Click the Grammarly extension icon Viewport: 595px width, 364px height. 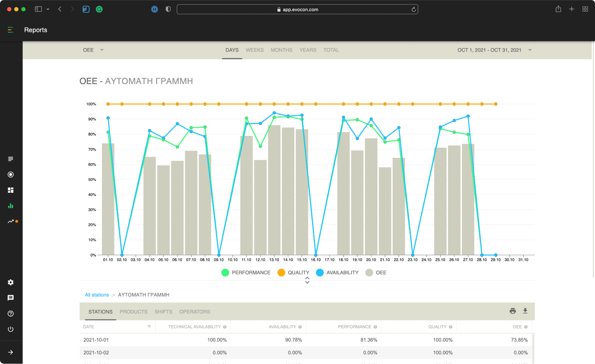tap(99, 9)
